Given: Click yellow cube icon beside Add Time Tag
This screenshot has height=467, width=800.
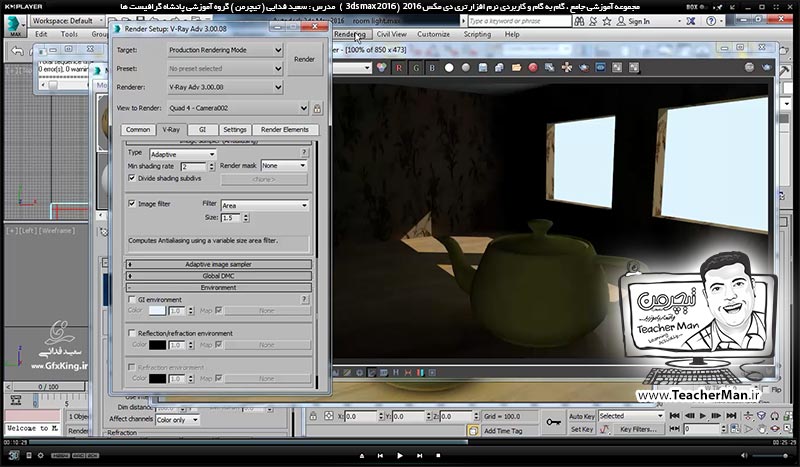Looking at the screenshot, I should (473, 431).
